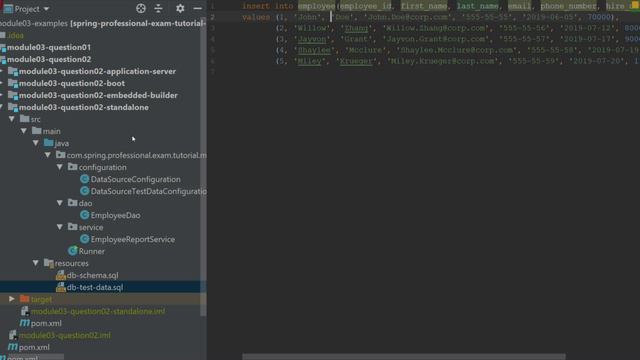640x360 pixels.
Task: Select the .idea folder
Action: pyautogui.click(x=16, y=36)
